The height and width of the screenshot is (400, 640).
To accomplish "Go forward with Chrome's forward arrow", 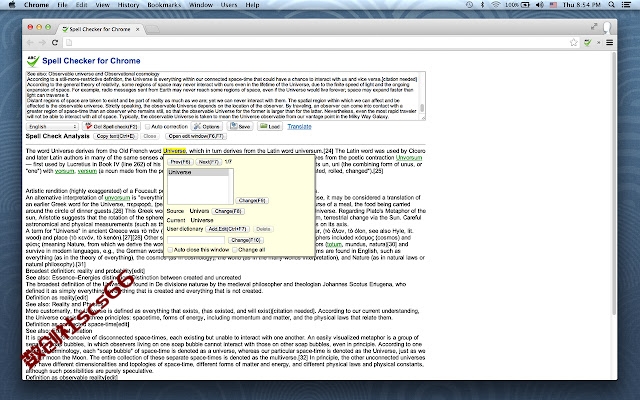I will (x=42, y=42).
